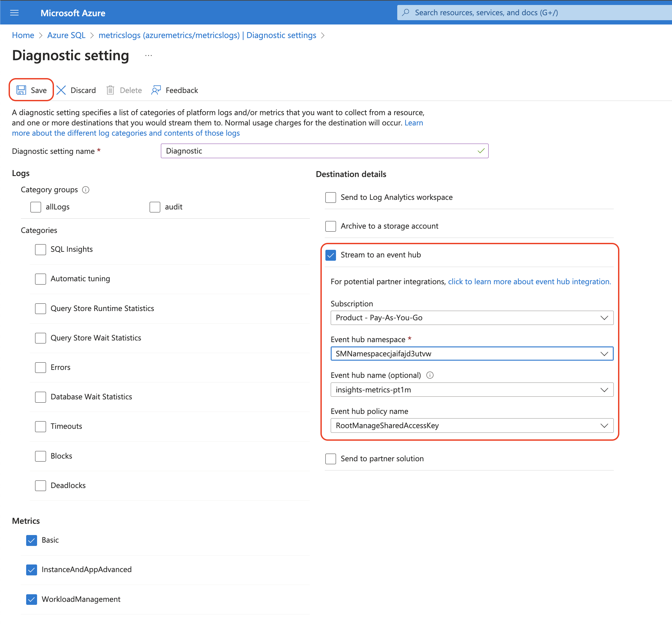Check the SQL Insights log category
Screen dimensions: 672x628
[x=40, y=249]
